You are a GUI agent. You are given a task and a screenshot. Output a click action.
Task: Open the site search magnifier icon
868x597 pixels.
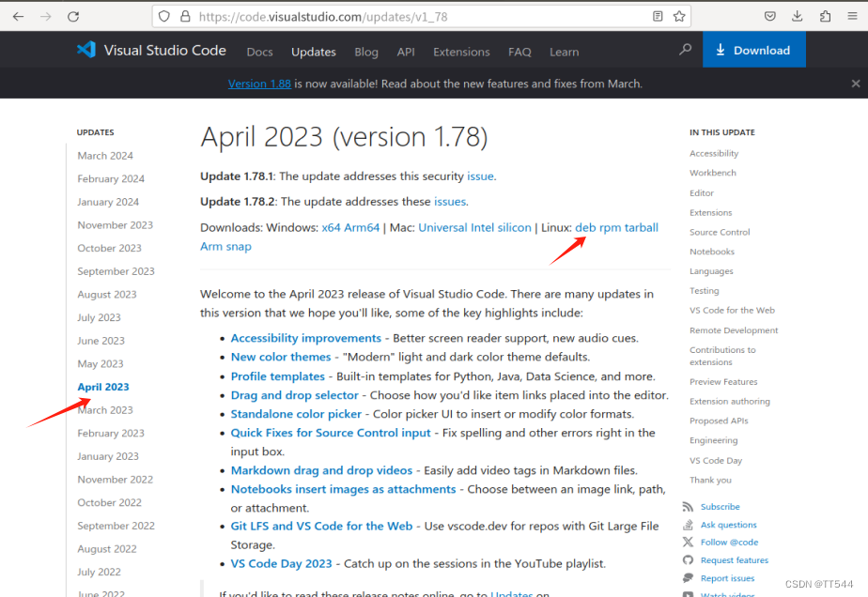tap(686, 50)
